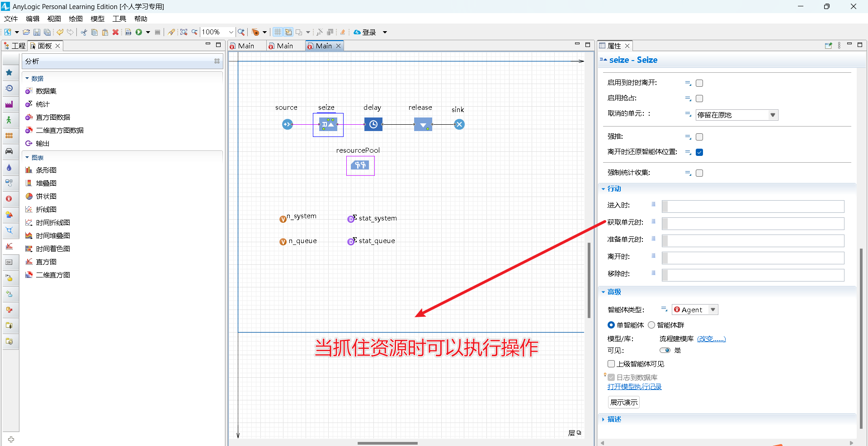The image size is (868, 446).
Task: Open the Fluid Library droplet icon
Action: [x=9, y=167]
